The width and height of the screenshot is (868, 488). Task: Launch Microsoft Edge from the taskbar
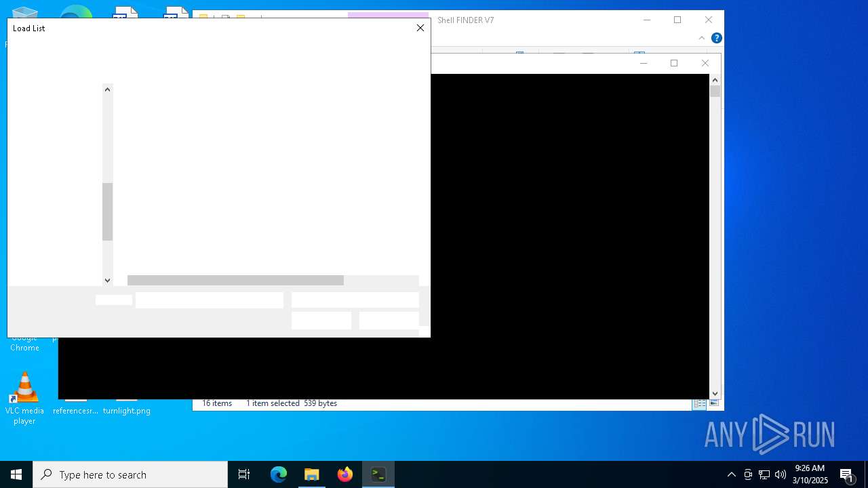[279, 474]
